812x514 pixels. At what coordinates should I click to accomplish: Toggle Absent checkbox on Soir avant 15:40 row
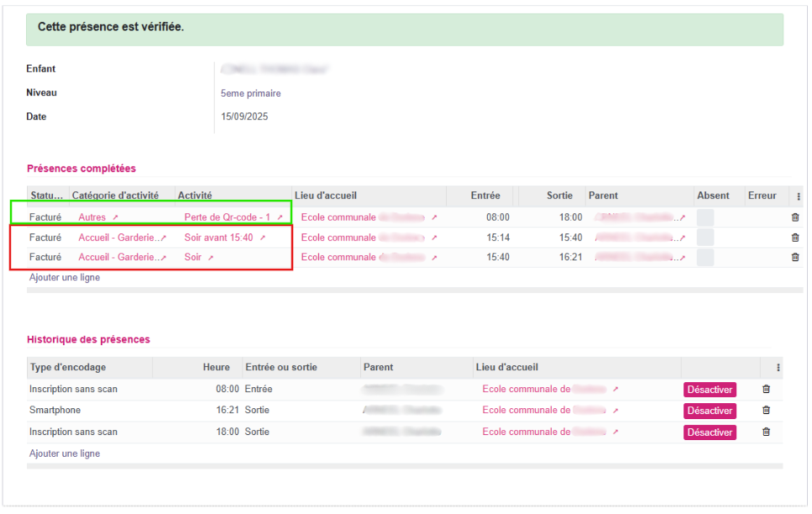point(705,238)
